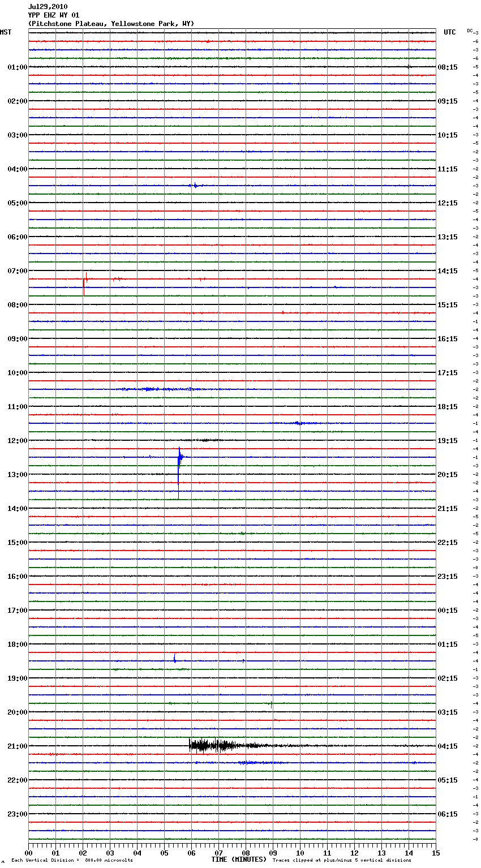The width and height of the screenshot is (481, 868).
Task: Select the minute 05 axis label
Action: [x=164, y=853]
